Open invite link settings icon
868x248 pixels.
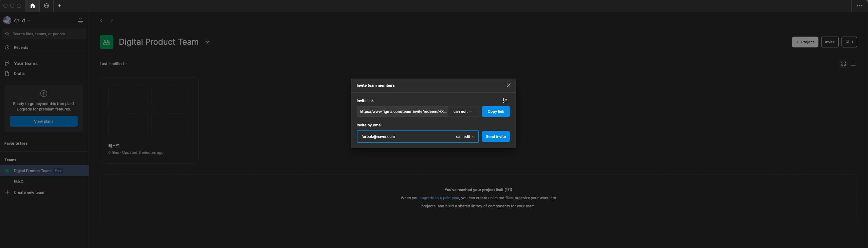(505, 101)
